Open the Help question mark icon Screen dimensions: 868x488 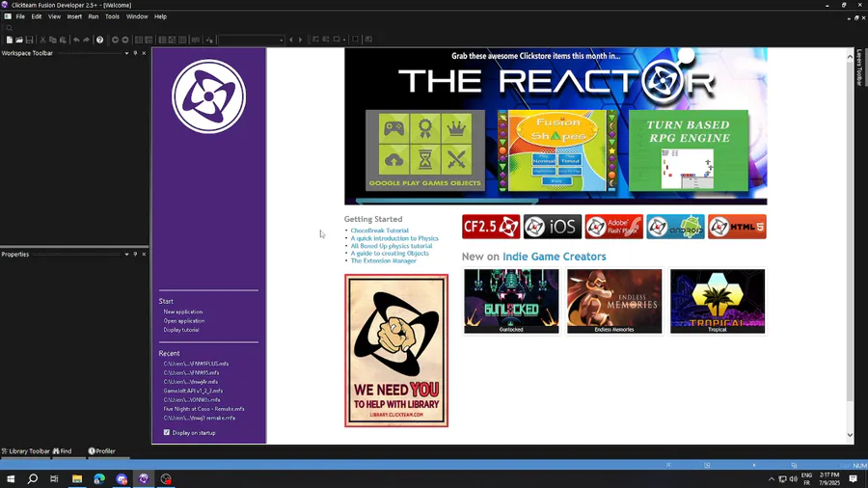[x=99, y=40]
